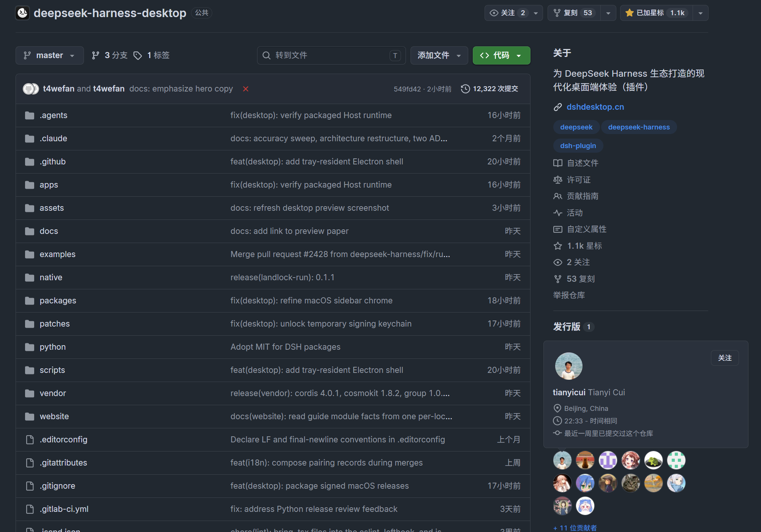This screenshot has width=761, height=532.
Task: Click the .editorconfig file icon
Action: coord(30,440)
